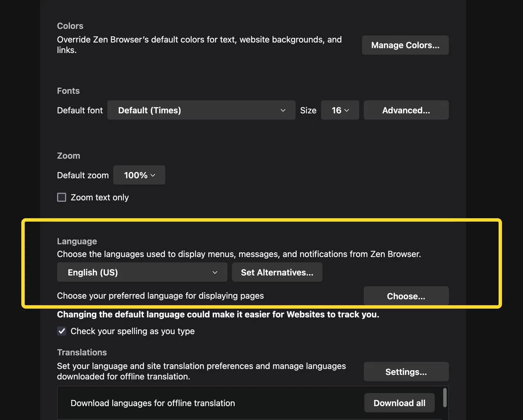Open the Translations Settings... button

(406, 372)
